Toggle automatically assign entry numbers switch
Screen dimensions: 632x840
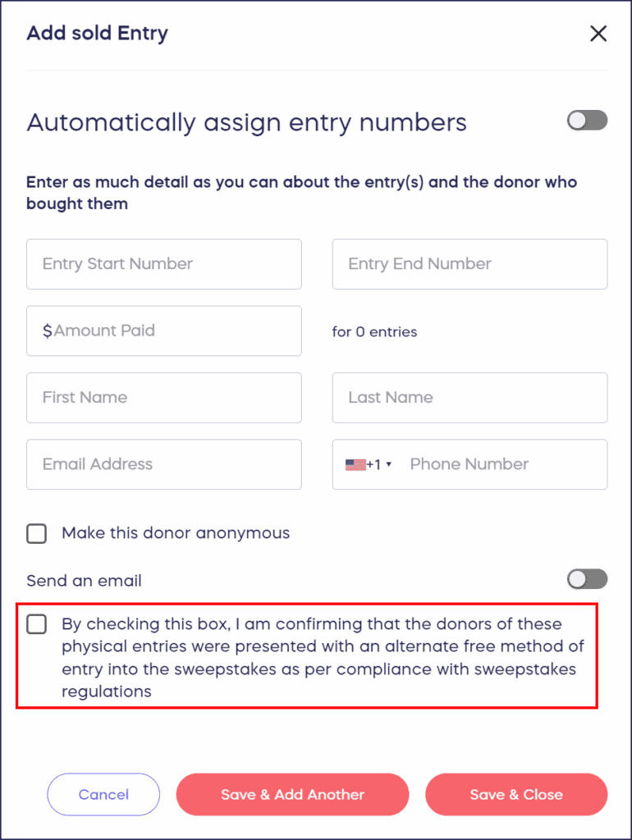point(587,121)
